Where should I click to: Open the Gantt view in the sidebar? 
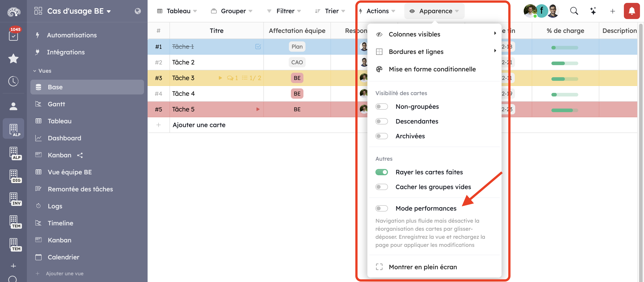[x=56, y=104]
